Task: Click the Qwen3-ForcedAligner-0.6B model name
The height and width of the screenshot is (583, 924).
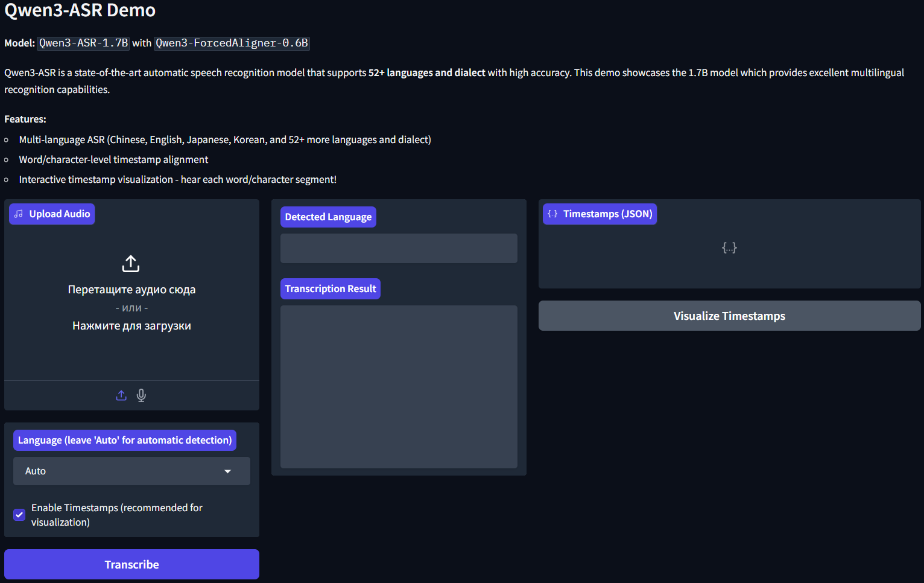Action: pos(232,43)
